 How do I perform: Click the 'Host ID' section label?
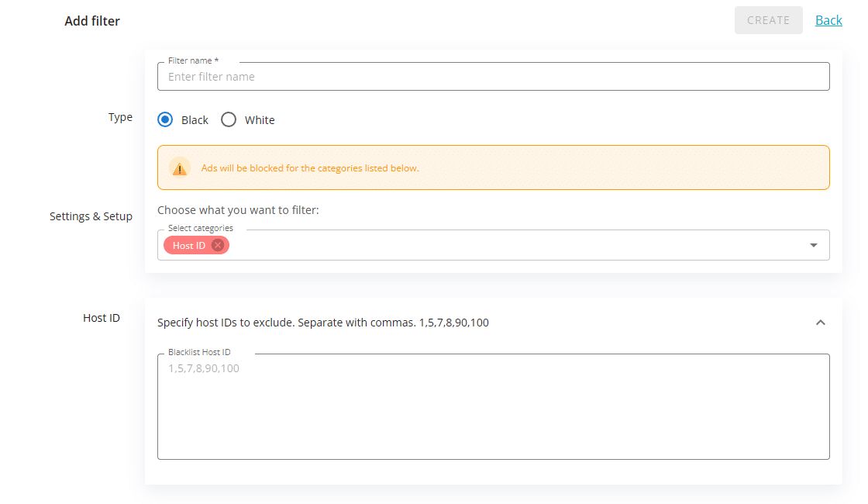click(102, 318)
